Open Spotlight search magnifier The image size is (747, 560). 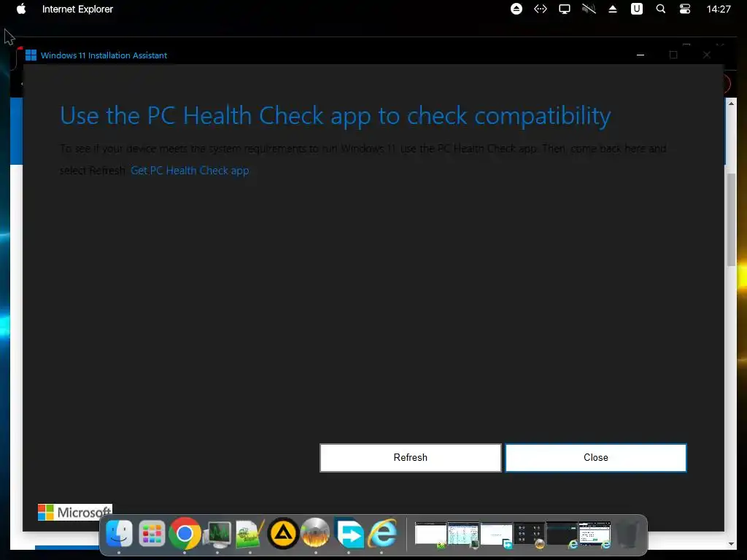[661, 9]
